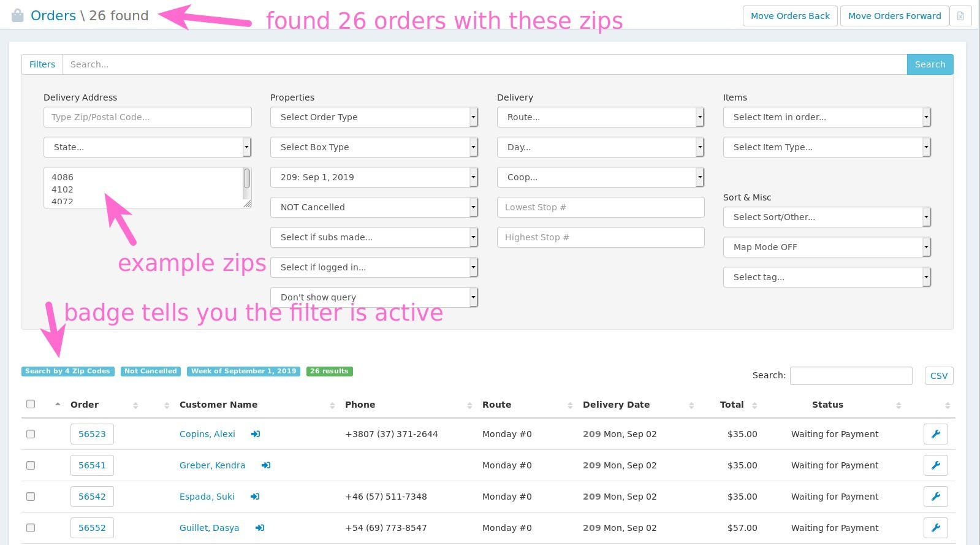
Task: Open the Select Item in order dropdown
Action: coord(827,117)
